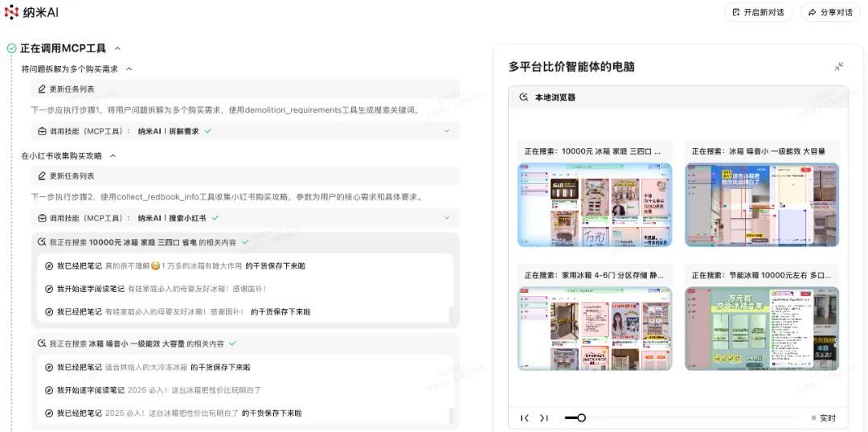This screenshot has width=868, height=432.
Task: Click the first 更新任务列表 edit icon
Action: click(42, 89)
